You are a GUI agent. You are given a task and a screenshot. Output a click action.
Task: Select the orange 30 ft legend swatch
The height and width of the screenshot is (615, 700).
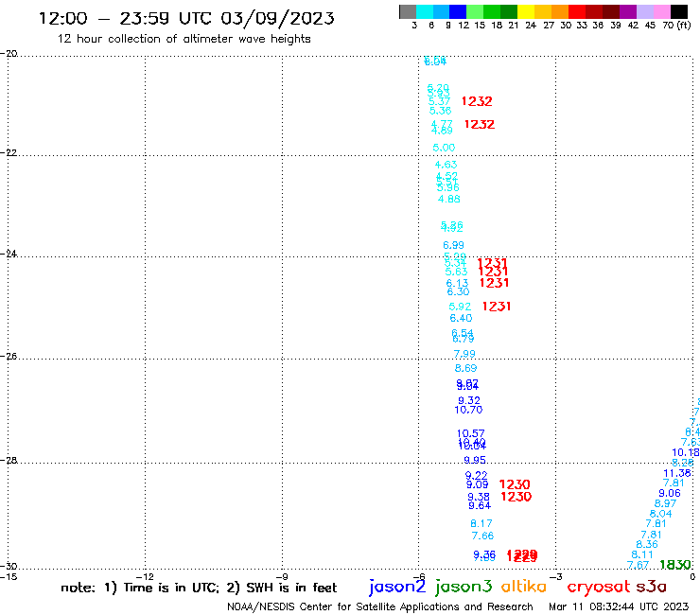[559, 12]
